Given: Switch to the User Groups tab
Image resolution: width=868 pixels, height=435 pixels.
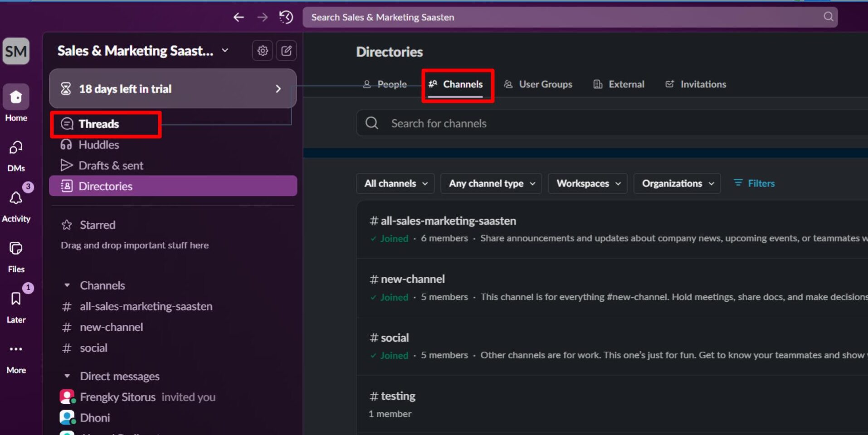Looking at the screenshot, I should 538,84.
